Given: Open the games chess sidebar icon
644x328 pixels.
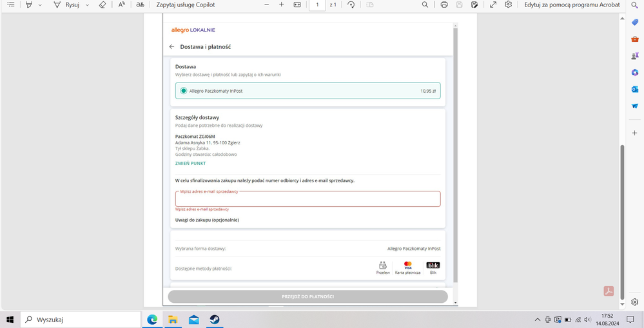Looking at the screenshot, I should pyautogui.click(x=634, y=55).
